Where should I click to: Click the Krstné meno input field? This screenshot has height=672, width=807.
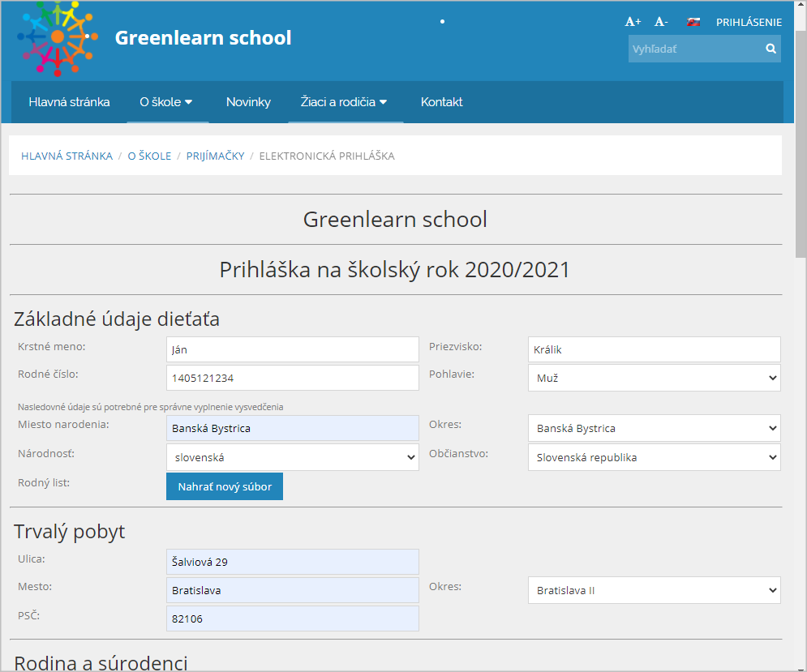[292, 349]
